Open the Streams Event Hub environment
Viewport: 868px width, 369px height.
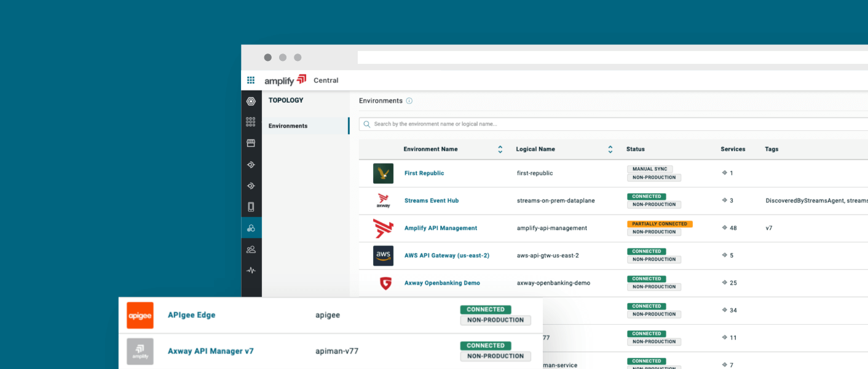coord(432,200)
